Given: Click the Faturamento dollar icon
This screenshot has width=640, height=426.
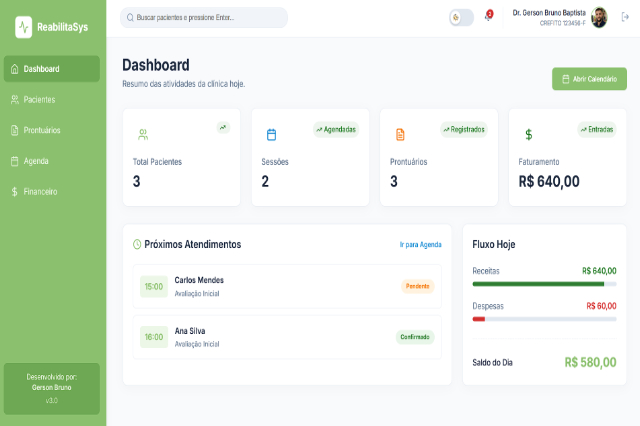Looking at the screenshot, I should (528, 134).
